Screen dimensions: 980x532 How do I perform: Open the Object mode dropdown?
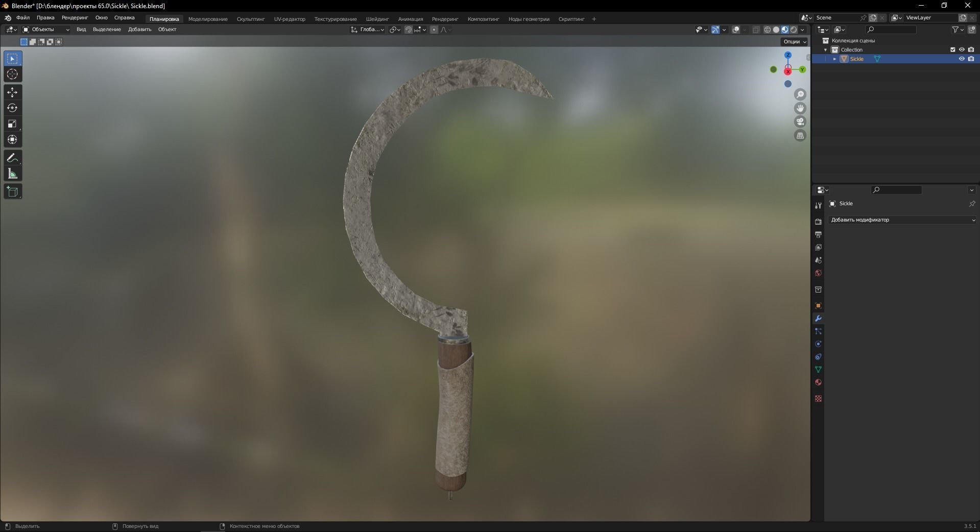(x=46, y=30)
